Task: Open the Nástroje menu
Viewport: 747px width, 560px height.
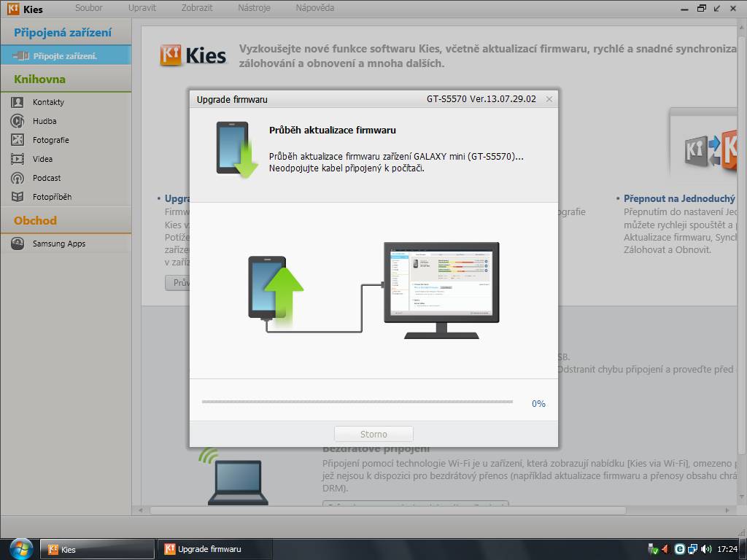Action: point(254,8)
